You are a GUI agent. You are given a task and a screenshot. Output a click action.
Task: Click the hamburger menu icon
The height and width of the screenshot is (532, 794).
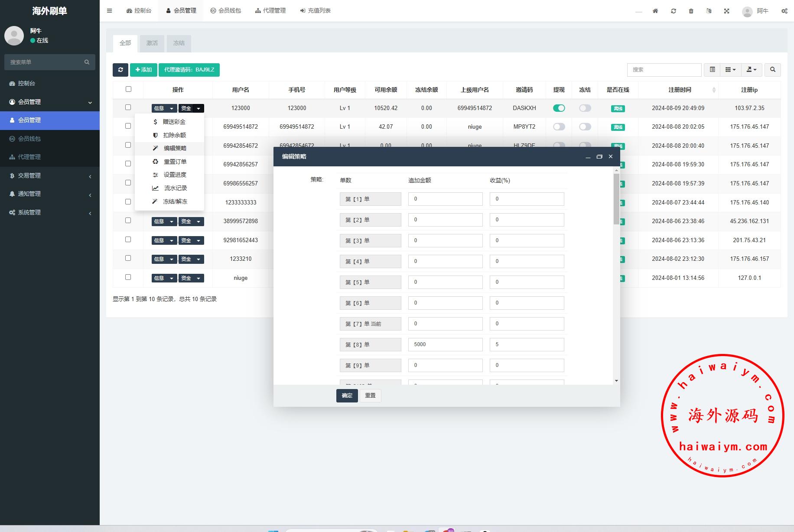(109, 11)
